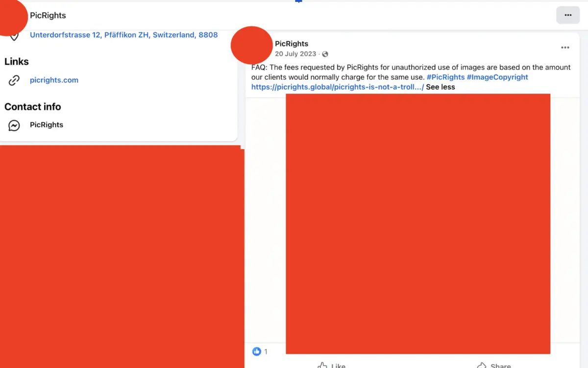
Task: Click the post date 20 July 2023
Action: pos(295,54)
